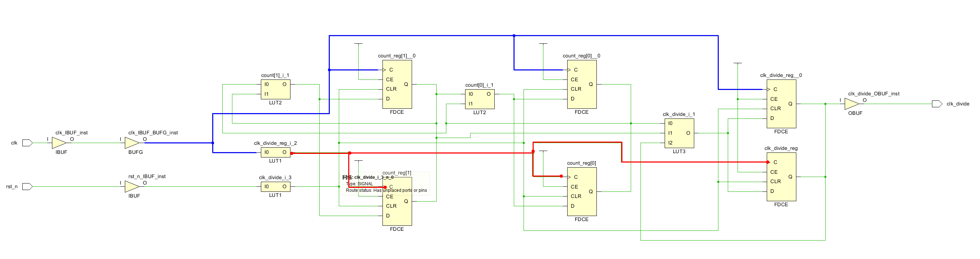Viewport: 980px width, 259px height.
Task: Select the clk_divide_i_1 LUT3 block
Action: pyautogui.click(x=679, y=133)
